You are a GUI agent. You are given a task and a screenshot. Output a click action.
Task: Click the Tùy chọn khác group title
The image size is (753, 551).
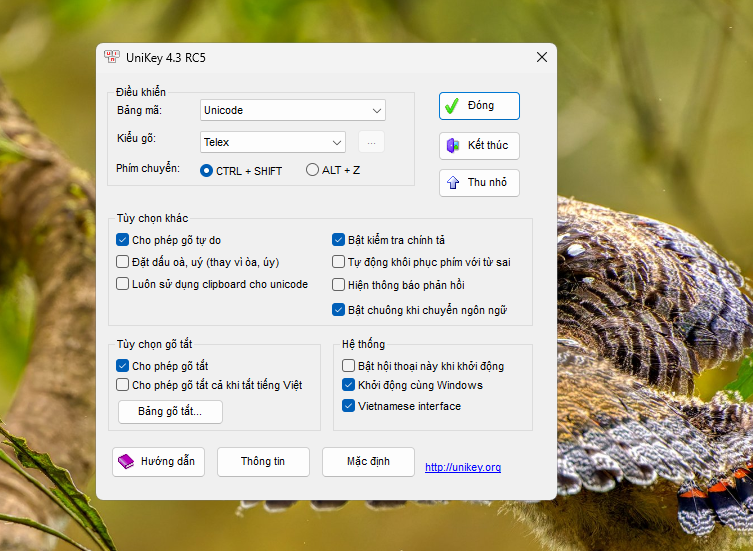point(152,219)
